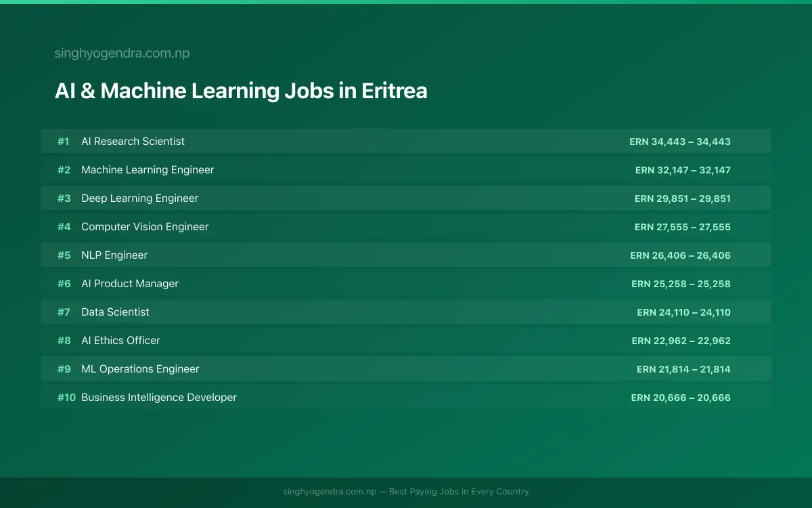Select the Computer Vision Engineer job title
This screenshot has height=508, width=812.
click(145, 227)
